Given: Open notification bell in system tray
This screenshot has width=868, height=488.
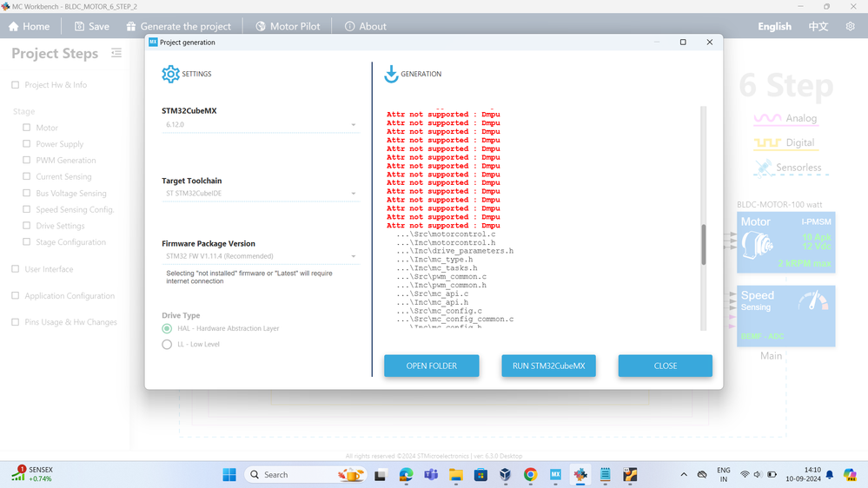Looking at the screenshot, I should click(830, 475).
